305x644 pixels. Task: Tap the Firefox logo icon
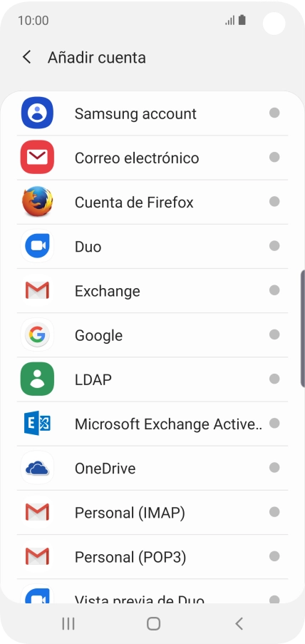[37, 202]
